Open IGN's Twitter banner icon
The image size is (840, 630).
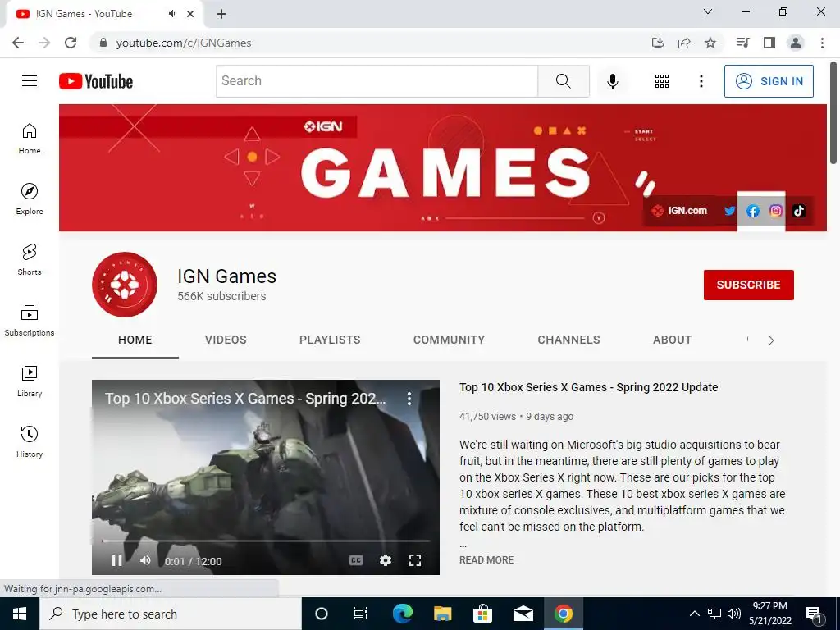[x=729, y=211]
